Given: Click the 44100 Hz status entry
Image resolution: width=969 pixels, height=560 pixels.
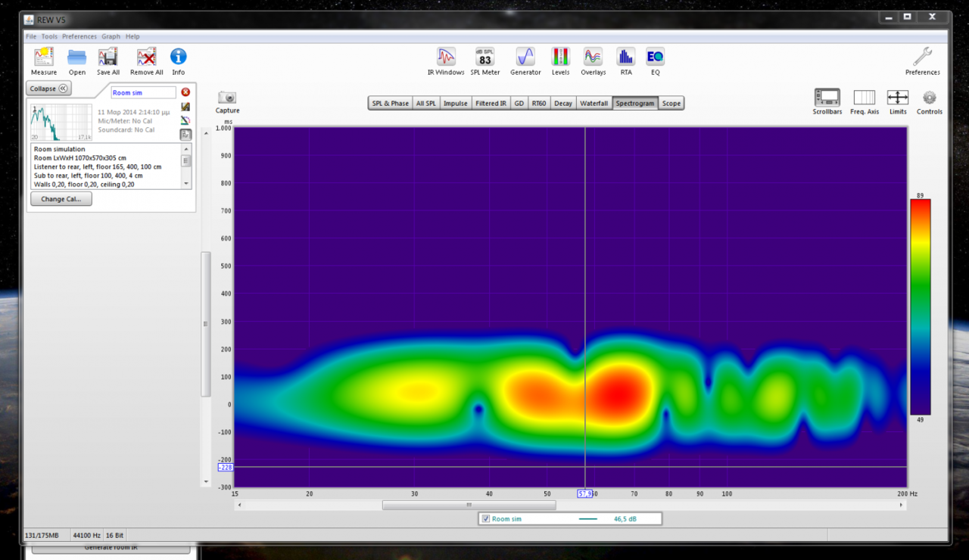Looking at the screenshot, I should pyautogui.click(x=86, y=535).
